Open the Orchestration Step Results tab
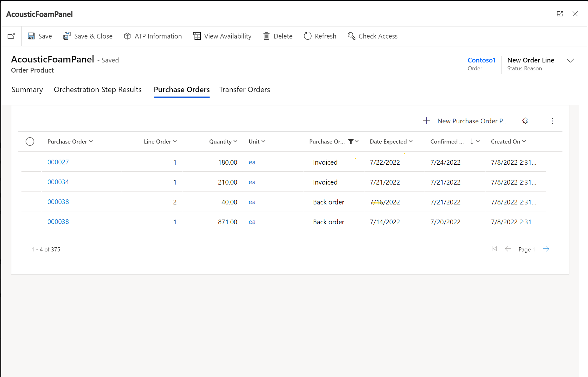 [98, 90]
